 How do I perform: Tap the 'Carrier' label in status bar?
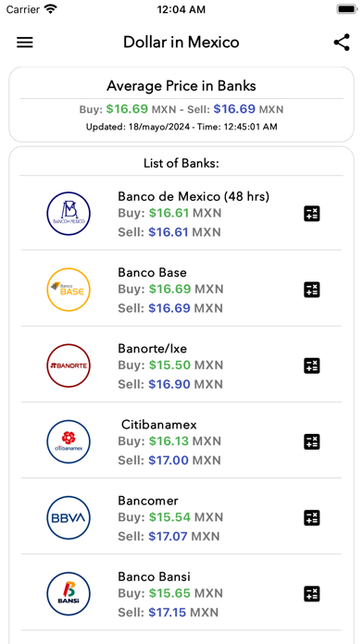(x=23, y=9)
